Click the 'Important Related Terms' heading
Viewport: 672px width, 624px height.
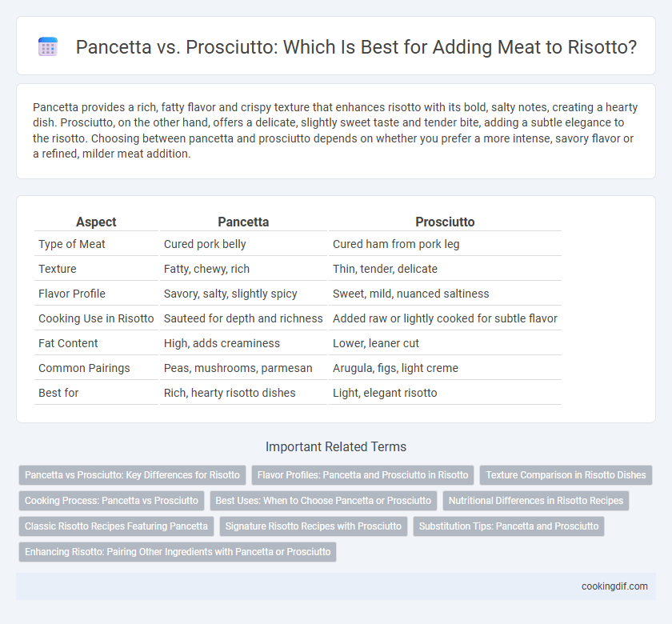tap(336, 447)
